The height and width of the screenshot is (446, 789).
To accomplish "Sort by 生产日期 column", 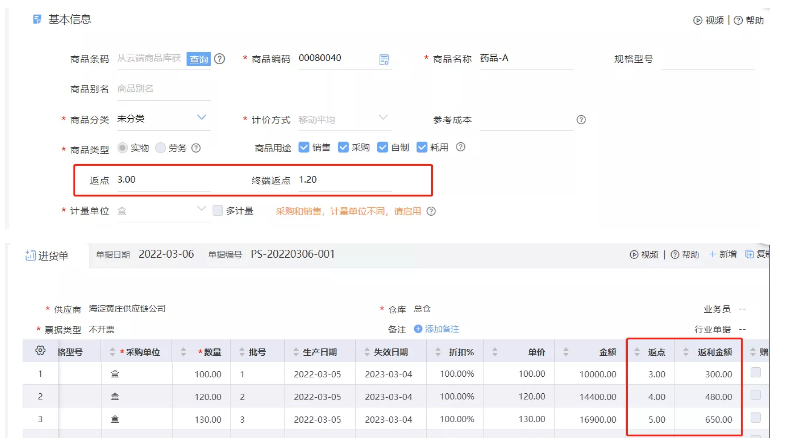I will [296, 352].
